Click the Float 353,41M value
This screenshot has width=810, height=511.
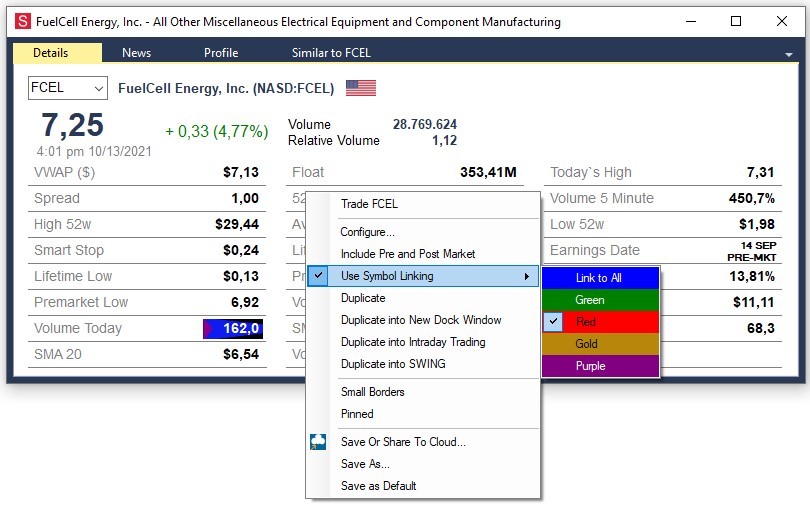(488, 172)
